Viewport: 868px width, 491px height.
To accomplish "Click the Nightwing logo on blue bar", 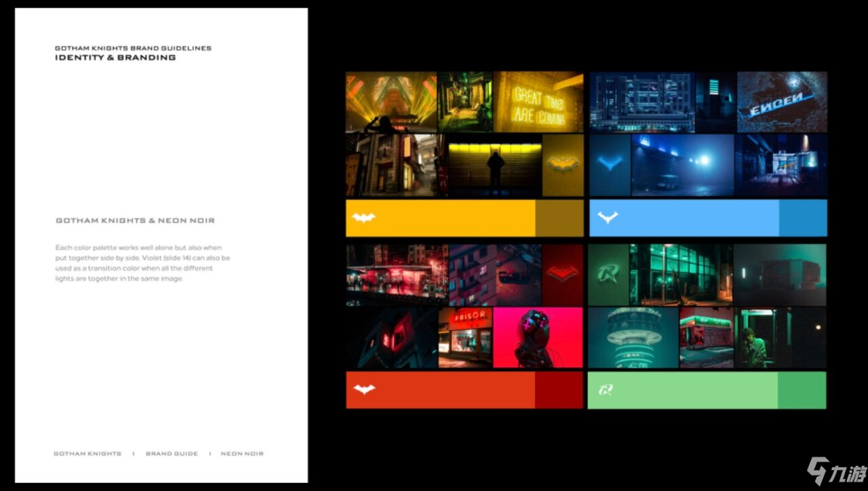I will [608, 218].
